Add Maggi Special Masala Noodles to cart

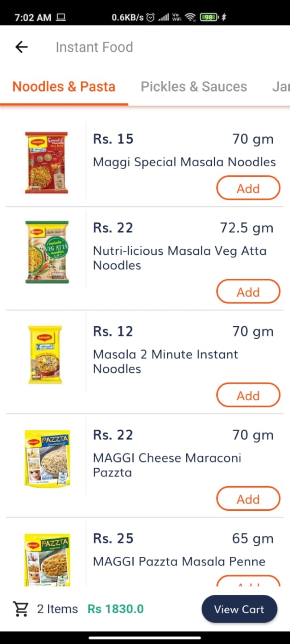248,188
